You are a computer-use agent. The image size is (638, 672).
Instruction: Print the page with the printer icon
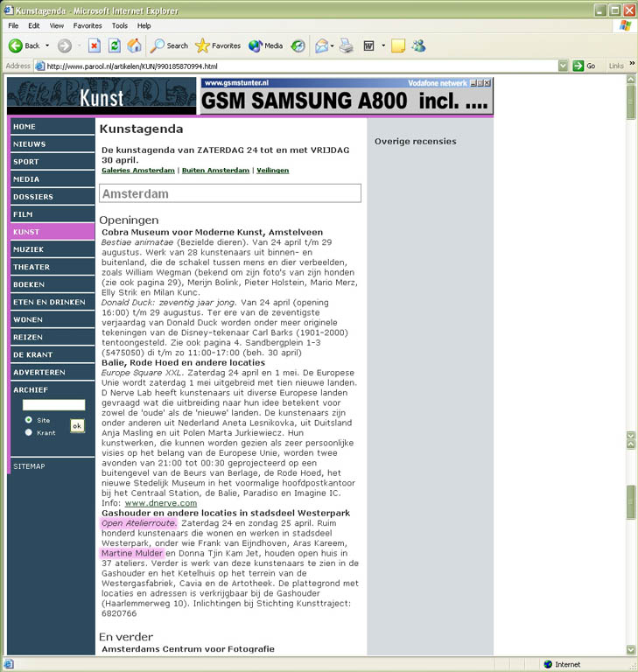[x=347, y=45]
